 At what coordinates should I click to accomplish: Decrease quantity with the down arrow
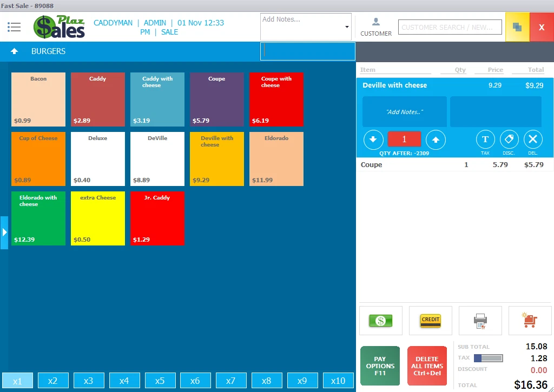[x=373, y=139]
